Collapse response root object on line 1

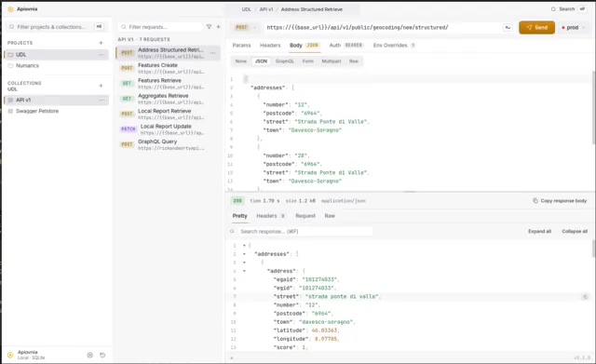(244, 246)
